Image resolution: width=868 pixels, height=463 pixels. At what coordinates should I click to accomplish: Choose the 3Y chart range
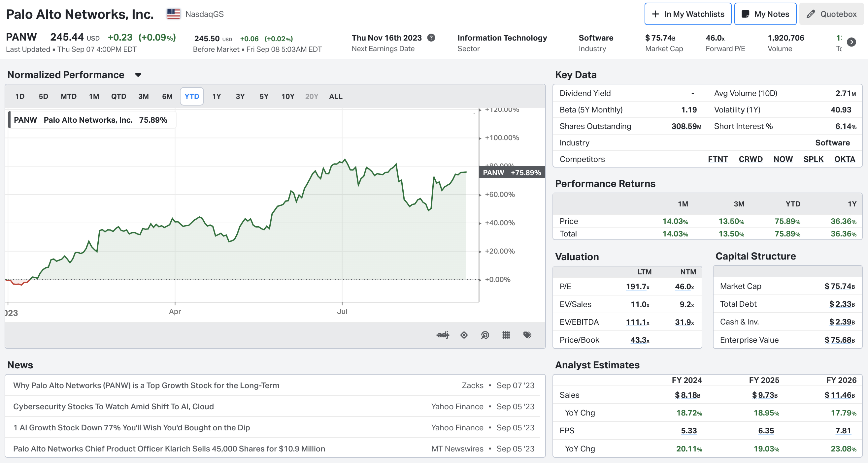coord(240,96)
